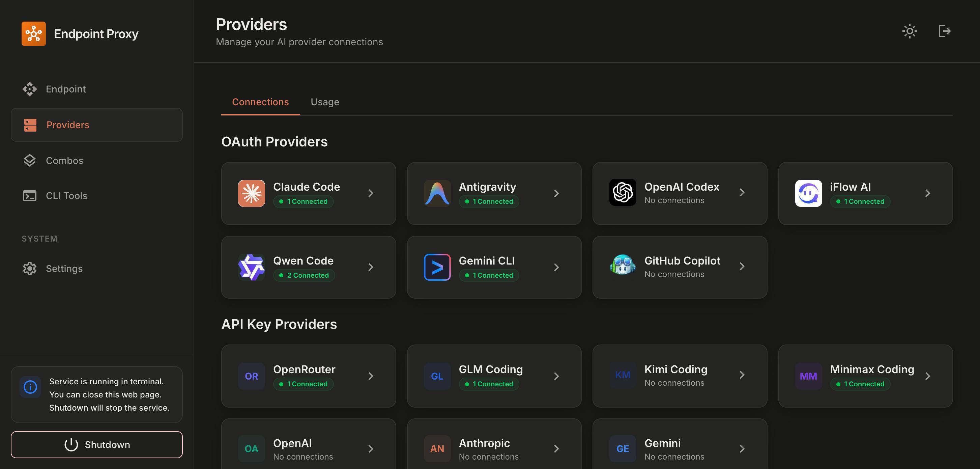The image size is (980, 469).
Task: Click the Antigravity provider icon
Action: click(x=437, y=193)
